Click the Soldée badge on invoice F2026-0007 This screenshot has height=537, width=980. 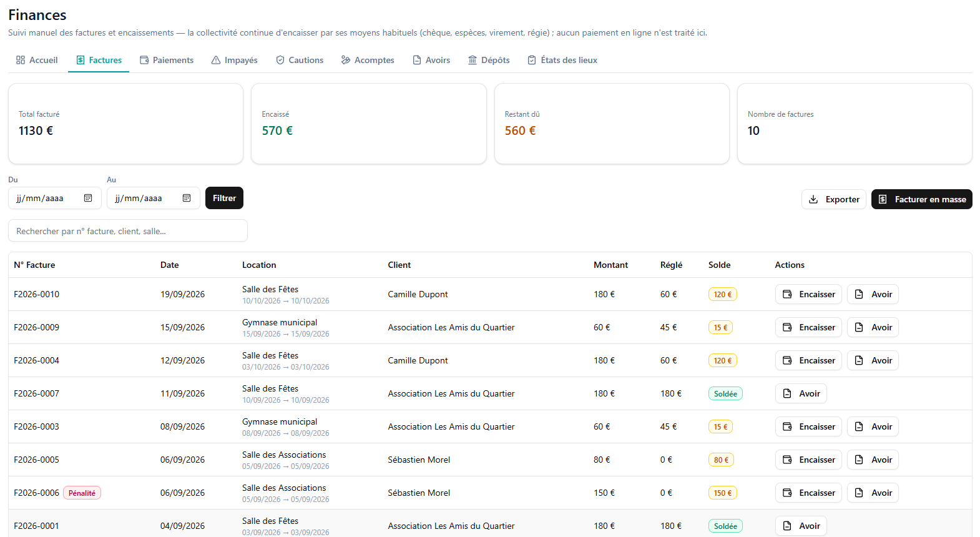coord(725,393)
